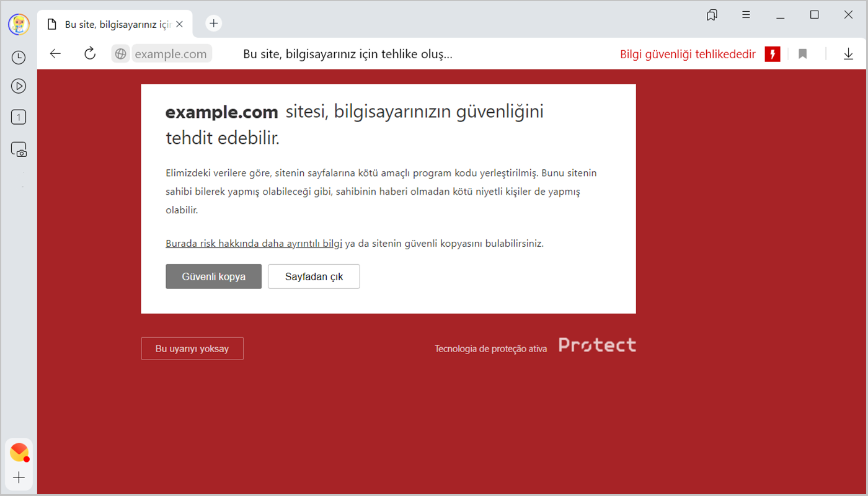Follow the "Burada risk hakkında daha ayrıntılı bilgi" link

254,244
